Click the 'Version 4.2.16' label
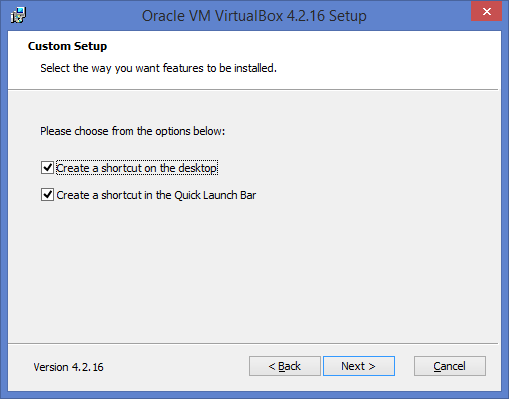The height and width of the screenshot is (399, 509). (68, 367)
